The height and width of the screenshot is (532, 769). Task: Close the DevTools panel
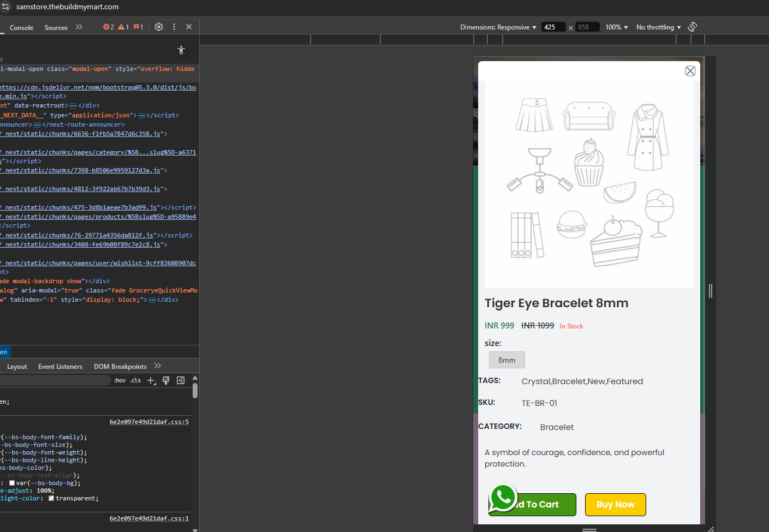pos(189,27)
